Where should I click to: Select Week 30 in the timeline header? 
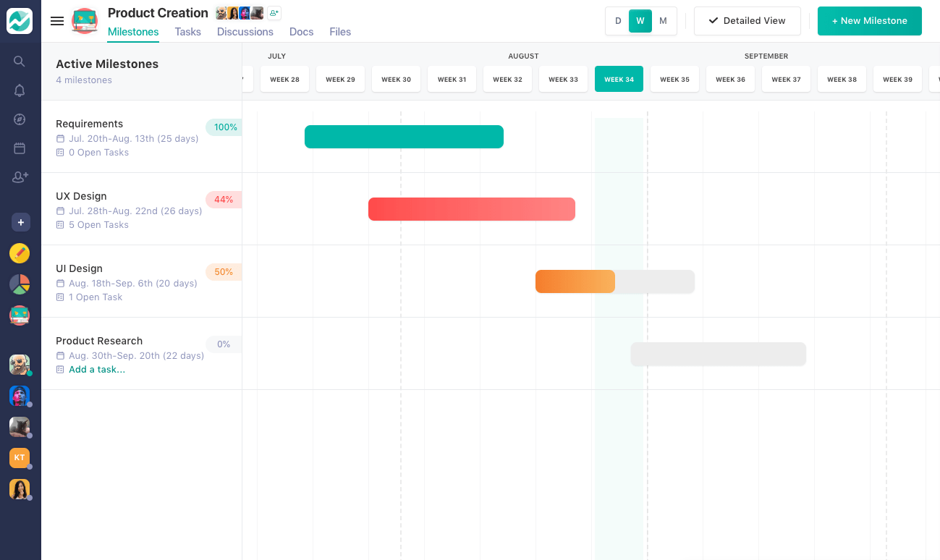396,80
